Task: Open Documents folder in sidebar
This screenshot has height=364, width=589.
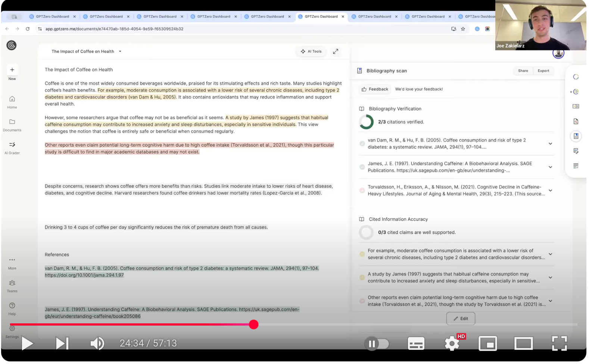Action: (12, 125)
